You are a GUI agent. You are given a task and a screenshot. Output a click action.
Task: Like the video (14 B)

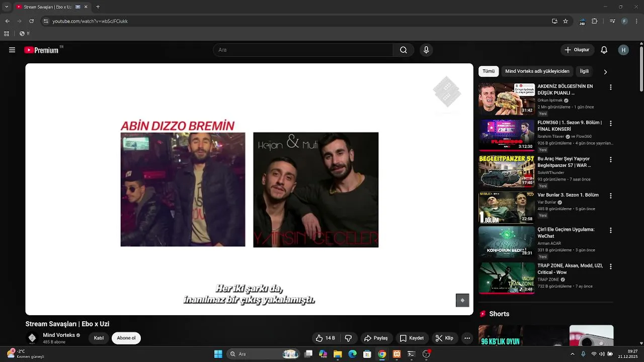326,338
